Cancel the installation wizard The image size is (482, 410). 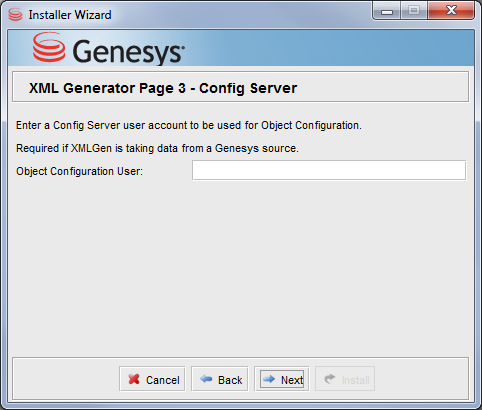pos(152,379)
